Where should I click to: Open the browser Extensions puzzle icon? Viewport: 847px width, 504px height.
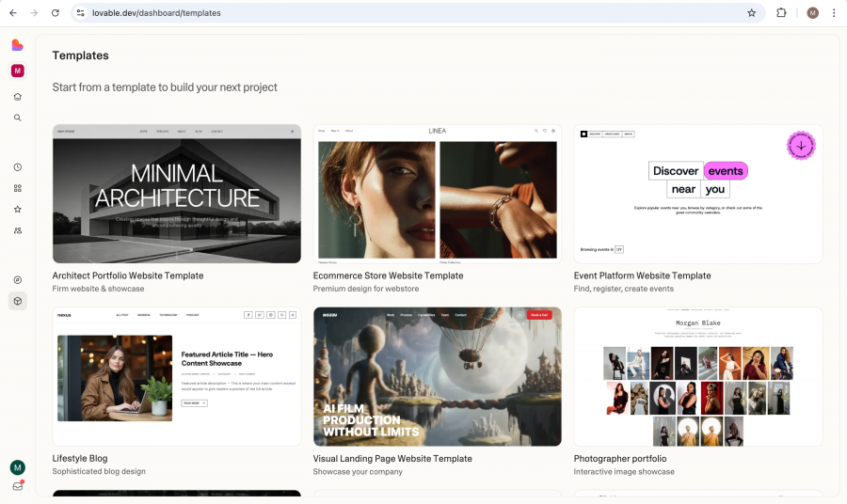coord(781,13)
